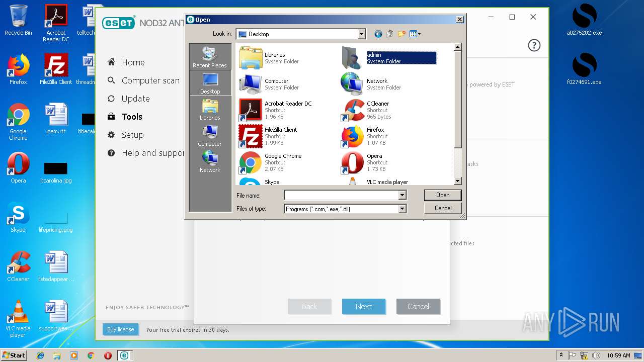Click the file list scroll up arrow
The width and height of the screenshot is (644, 362).
click(x=457, y=47)
